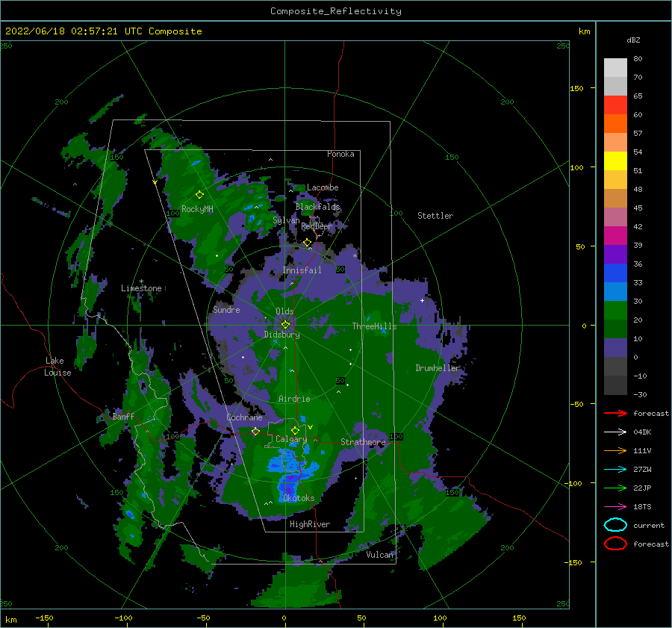
Task: Click the cyan 27ZW arrow legend icon
Action: pos(615,469)
